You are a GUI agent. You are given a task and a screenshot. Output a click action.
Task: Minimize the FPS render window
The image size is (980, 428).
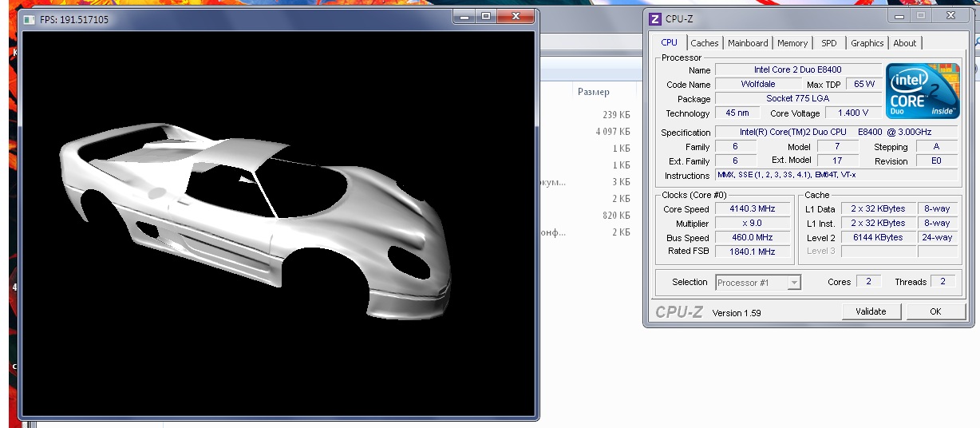click(465, 16)
